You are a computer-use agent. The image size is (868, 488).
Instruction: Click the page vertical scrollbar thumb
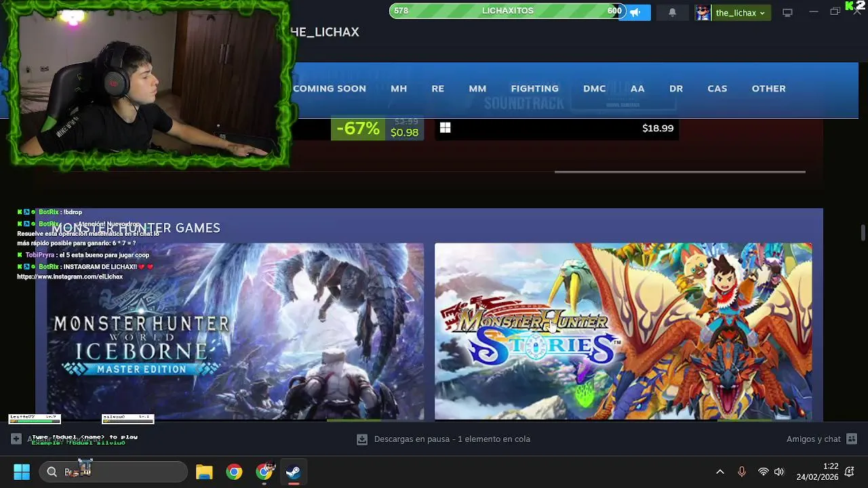tap(863, 232)
